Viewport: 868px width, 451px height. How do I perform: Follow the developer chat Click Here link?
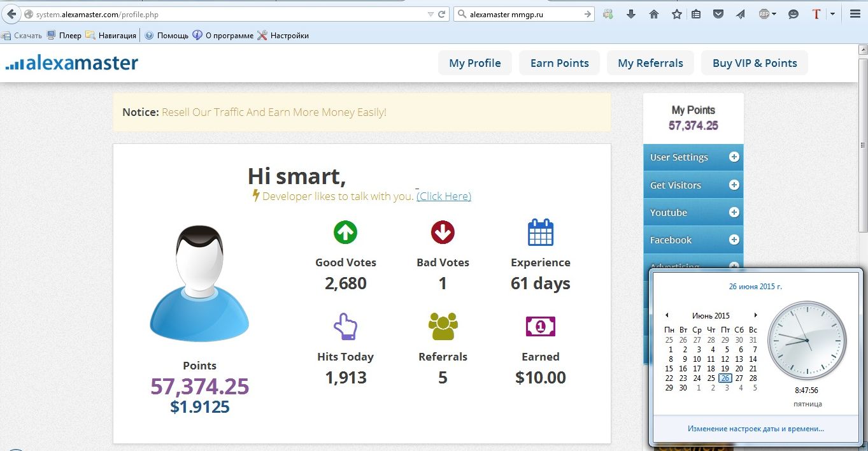tap(444, 196)
